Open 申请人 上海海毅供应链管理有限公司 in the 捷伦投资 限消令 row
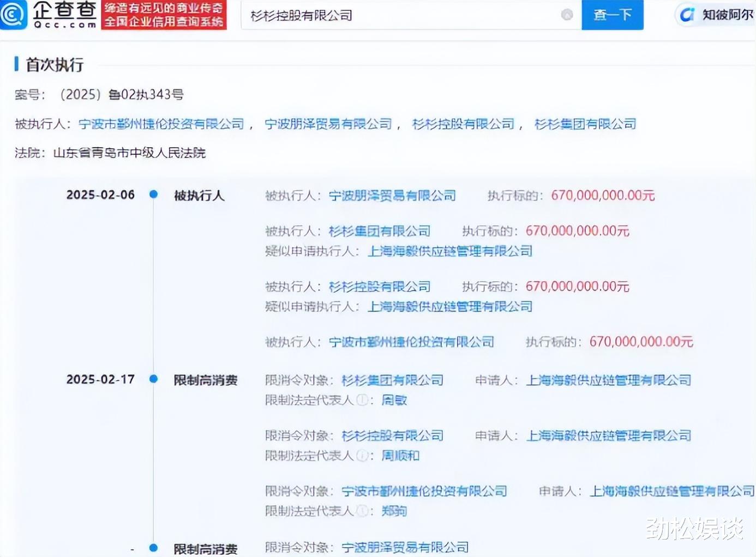The width and height of the screenshot is (756, 557). [672, 492]
